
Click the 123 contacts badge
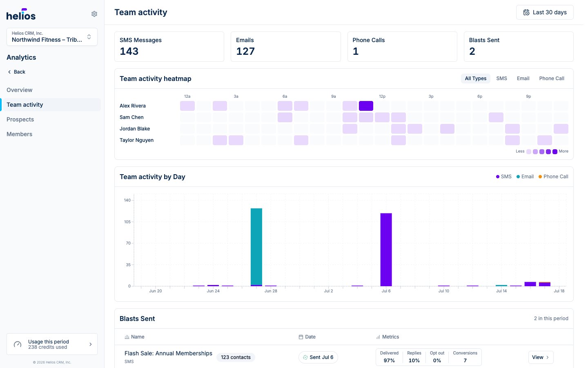click(x=236, y=357)
